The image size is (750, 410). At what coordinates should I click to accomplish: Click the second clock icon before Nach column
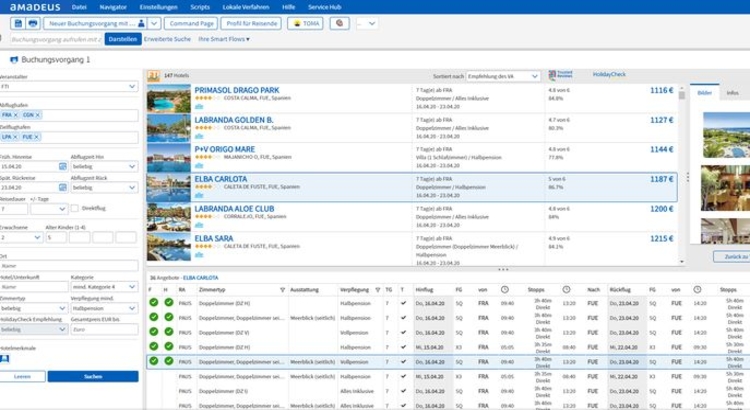[566, 289]
